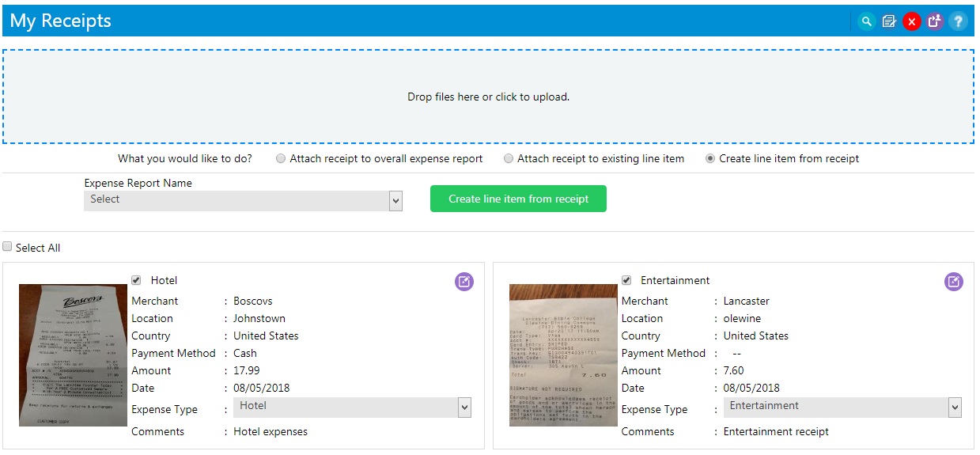
Task: Click edit icon on the Hotel receipt
Action: click(464, 281)
